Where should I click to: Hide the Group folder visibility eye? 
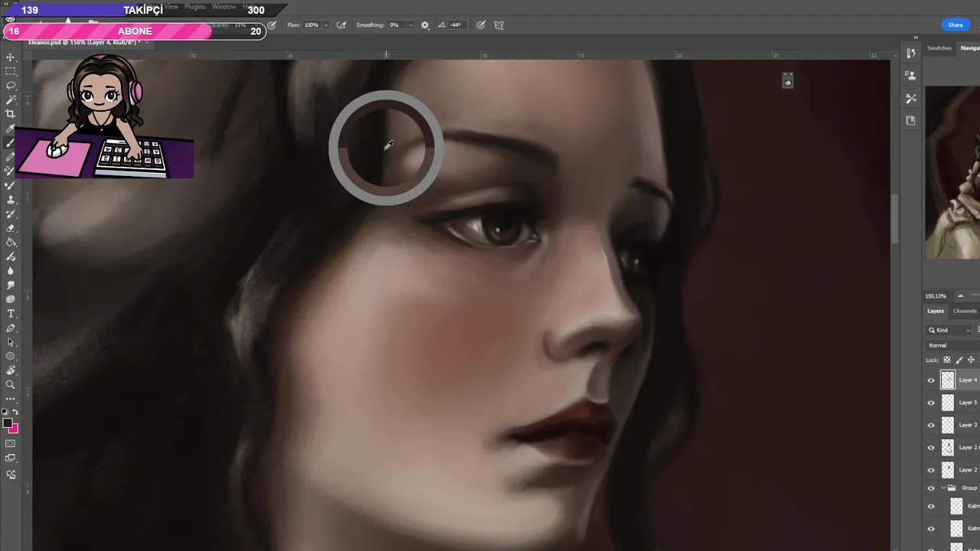pos(931,488)
